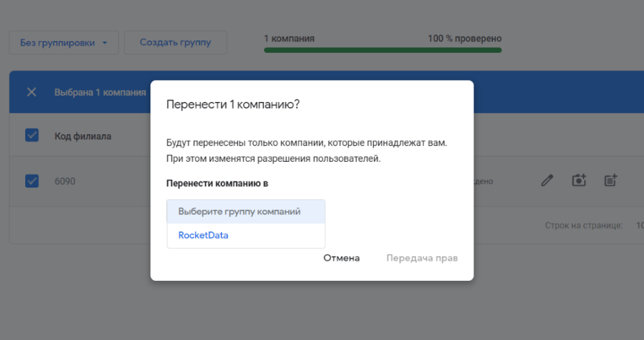Open the rows-per-page dropdown showing 10
Image resolution: width=644 pixels, height=340 pixels.
639,225
